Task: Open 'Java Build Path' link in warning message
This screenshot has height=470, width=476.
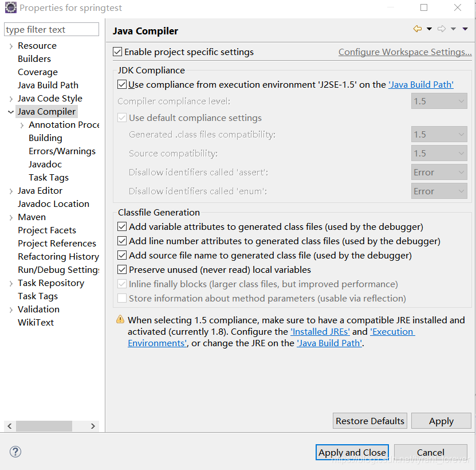Action: point(329,343)
